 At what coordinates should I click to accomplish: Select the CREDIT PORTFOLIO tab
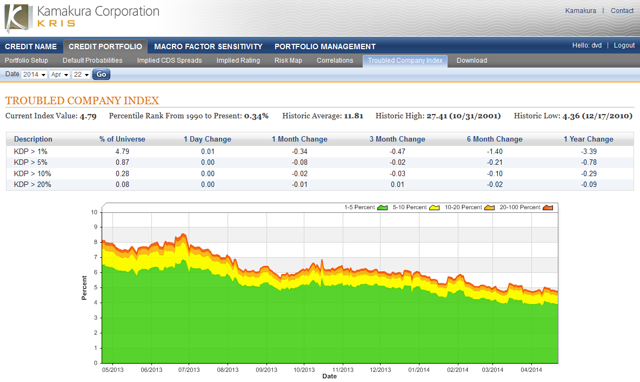(105, 47)
